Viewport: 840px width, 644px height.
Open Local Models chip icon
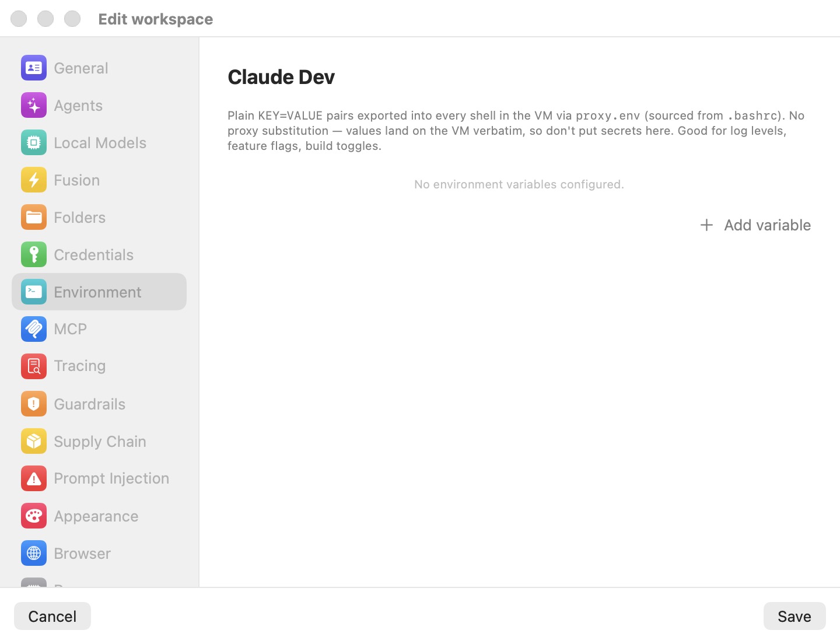coord(34,143)
